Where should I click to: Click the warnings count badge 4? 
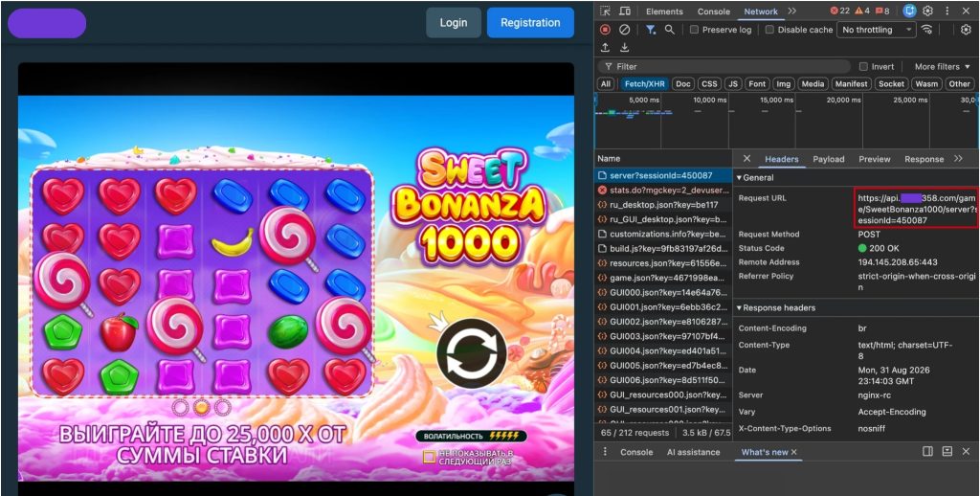tap(860, 11)
